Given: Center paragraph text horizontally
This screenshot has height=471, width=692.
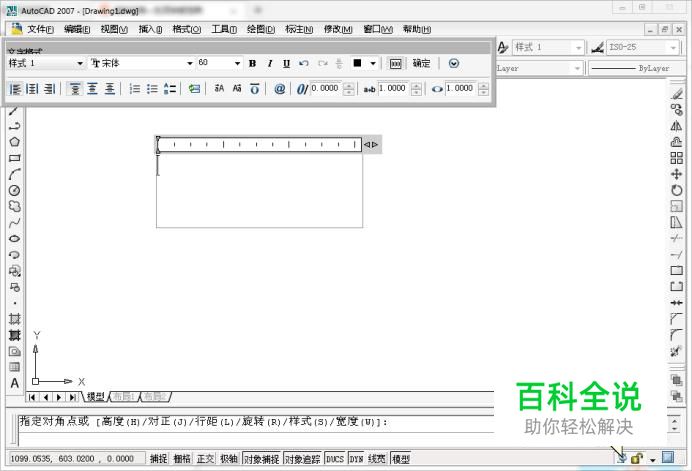Looking at the screenshot, I should coord(32,89).
